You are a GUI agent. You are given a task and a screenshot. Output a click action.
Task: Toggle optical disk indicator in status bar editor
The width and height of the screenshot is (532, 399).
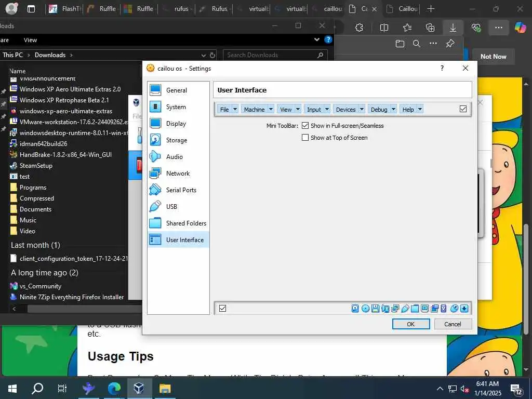coord(365,309)
